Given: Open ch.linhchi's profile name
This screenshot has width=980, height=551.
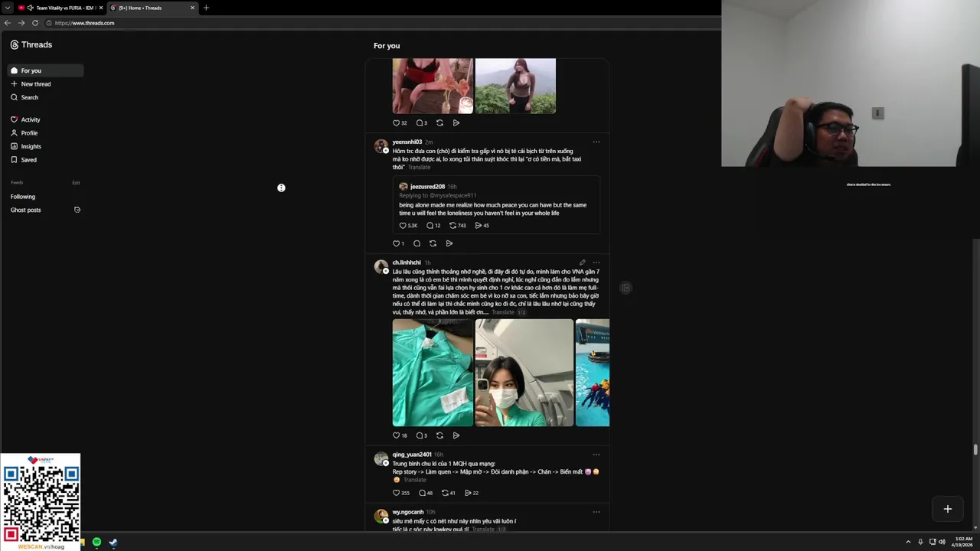Looking at the screenshot, I should 407,262.
